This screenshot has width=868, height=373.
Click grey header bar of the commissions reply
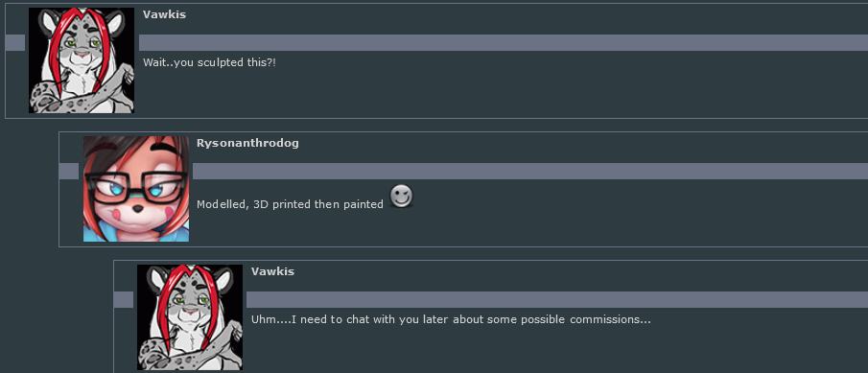point(557,299)
